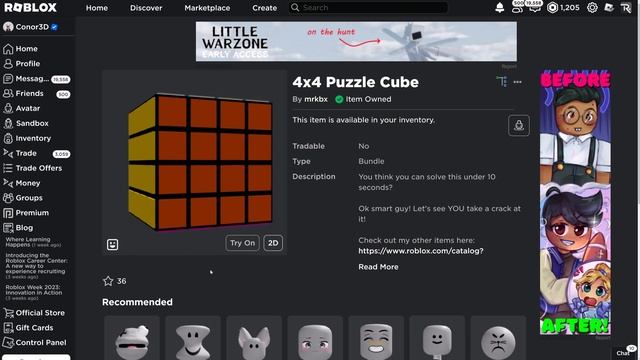
Task: Open Marketplace top navigation tab
Action: pos(207,8)
